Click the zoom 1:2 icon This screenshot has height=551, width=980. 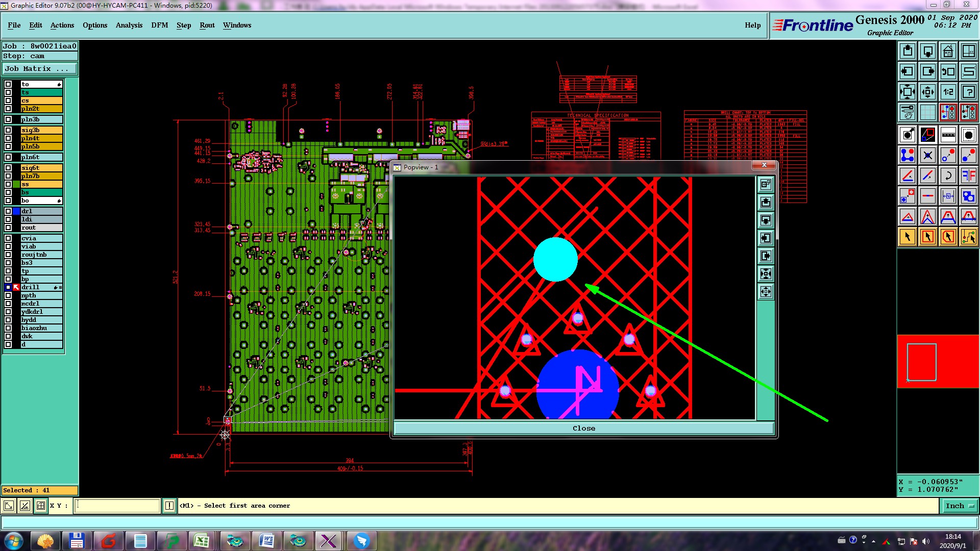pos(948,92)
